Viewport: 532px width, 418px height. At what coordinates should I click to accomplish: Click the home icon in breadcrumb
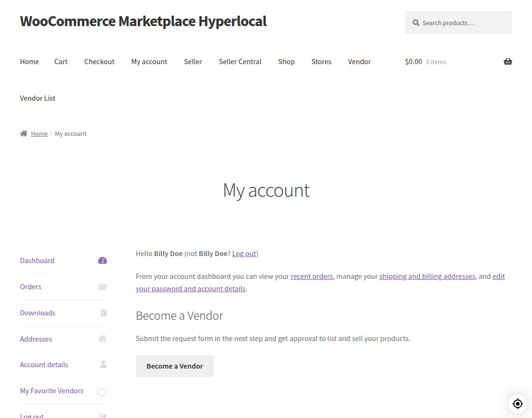[x=23, y=133]
